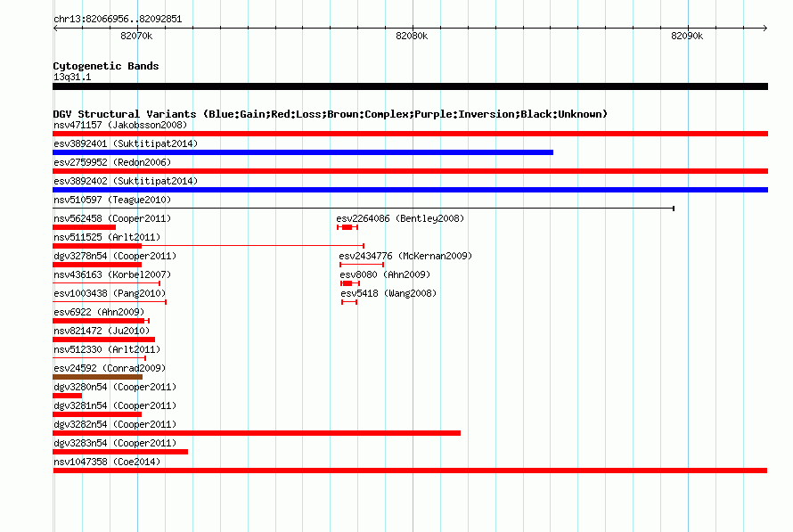This screenshot has height=532, width=793.
Task: Open the dgv3283n54 (Cooper2011) label
Action: pyautogui.click(x=115, y=443)
